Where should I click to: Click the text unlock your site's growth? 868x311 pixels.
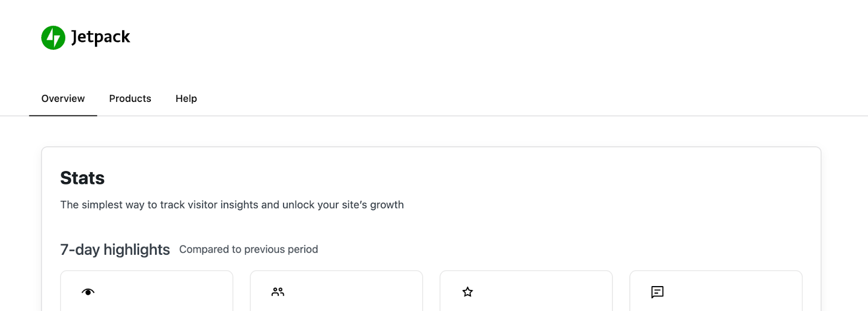coord(343,205)
